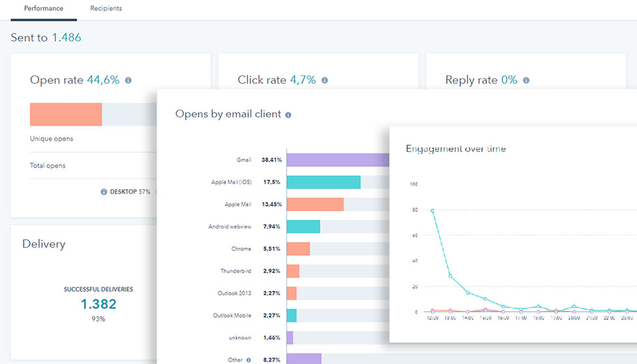Click the Android webview bar
The height and width of the screenshot is (364, 637).
[304, 226]
